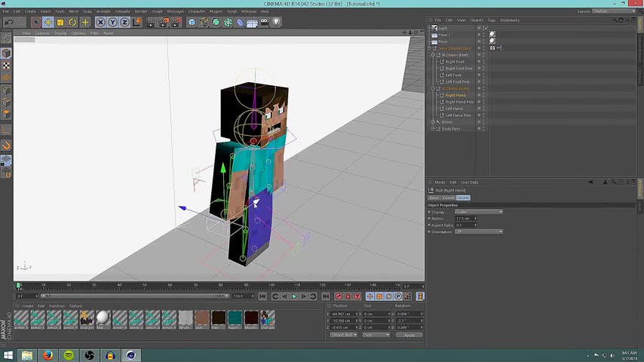Select the Pupils teal material swatch

[235, 320]
